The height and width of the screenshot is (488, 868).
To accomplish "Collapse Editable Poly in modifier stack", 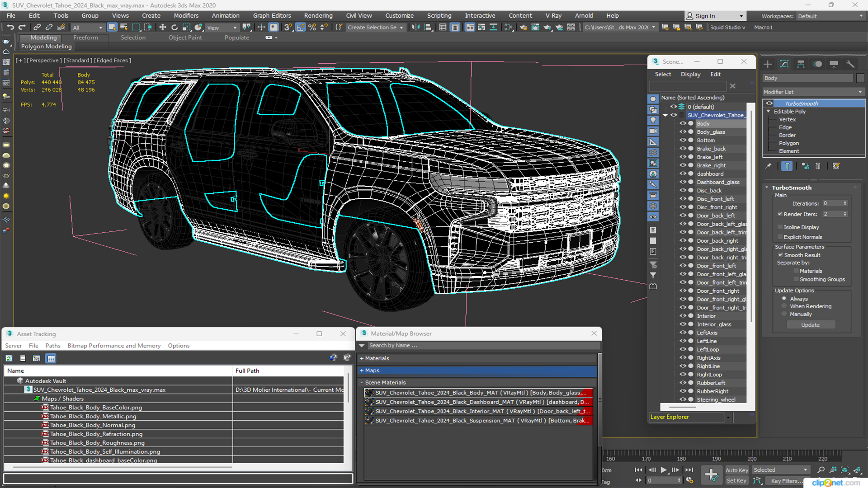I will coord(768,111).
